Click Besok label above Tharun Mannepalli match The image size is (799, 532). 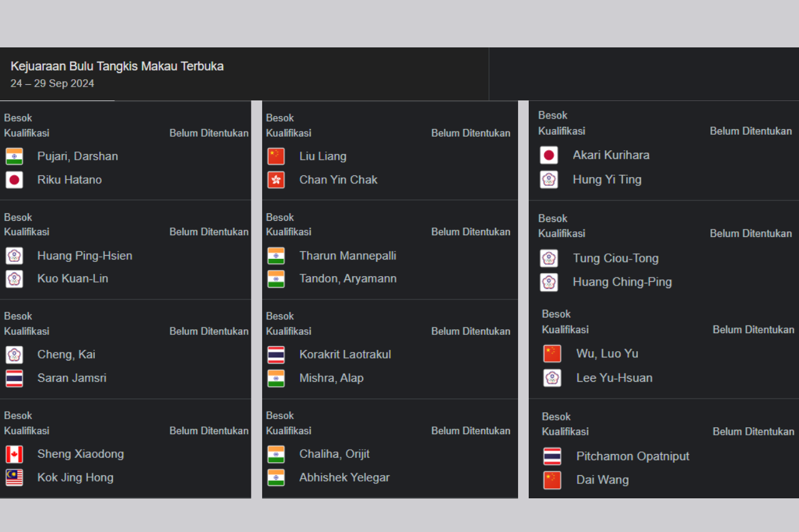click(280, 217)
